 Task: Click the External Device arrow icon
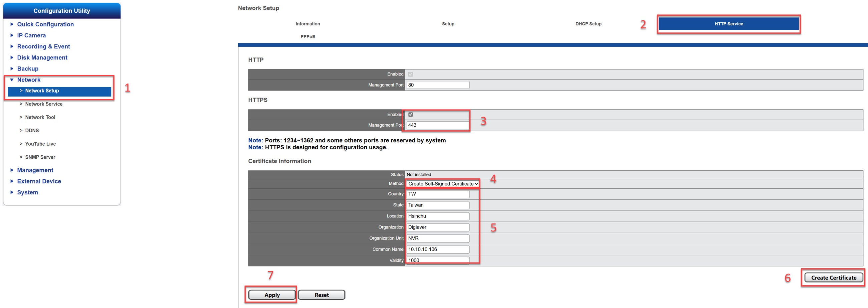click(12, 181)
